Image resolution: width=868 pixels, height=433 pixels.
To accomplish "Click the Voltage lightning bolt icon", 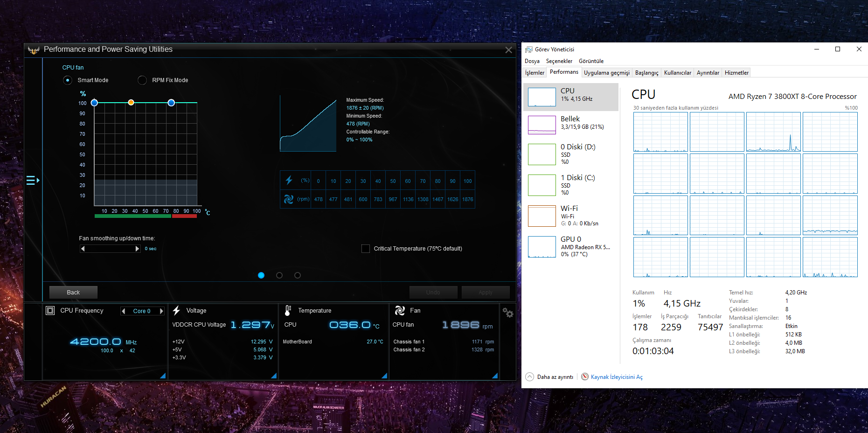I will [x=176, y=310].
